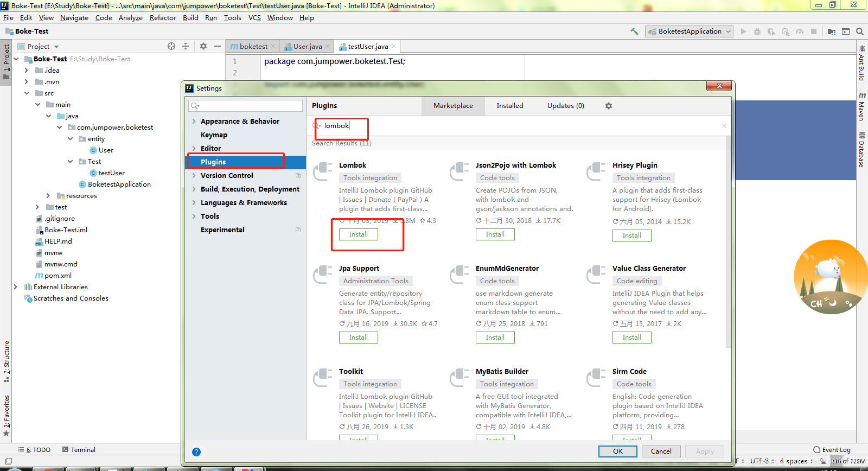Click Search Everywhere magnifier icon
868x471 pixels.
(860, 31)
